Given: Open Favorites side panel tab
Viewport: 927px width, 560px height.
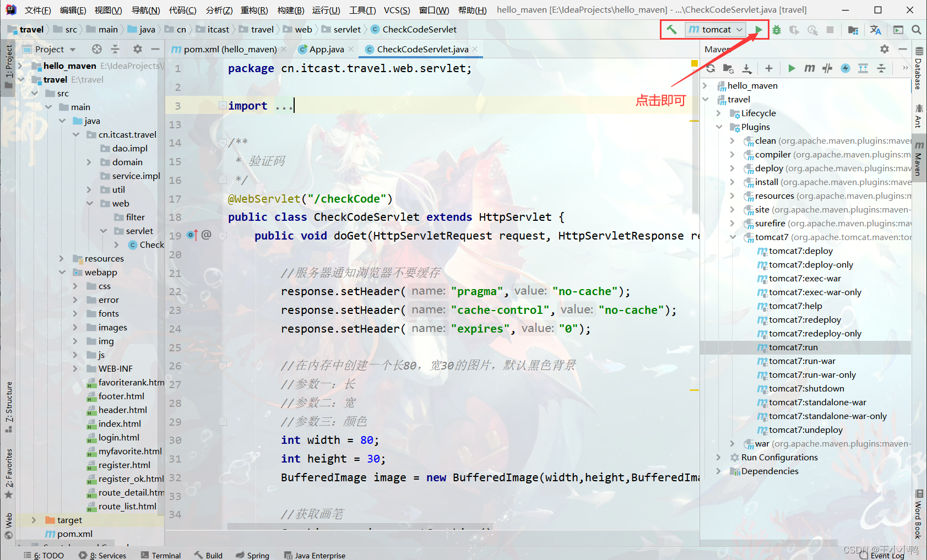Looking at the screenshot, I should (x=9, y=474).
